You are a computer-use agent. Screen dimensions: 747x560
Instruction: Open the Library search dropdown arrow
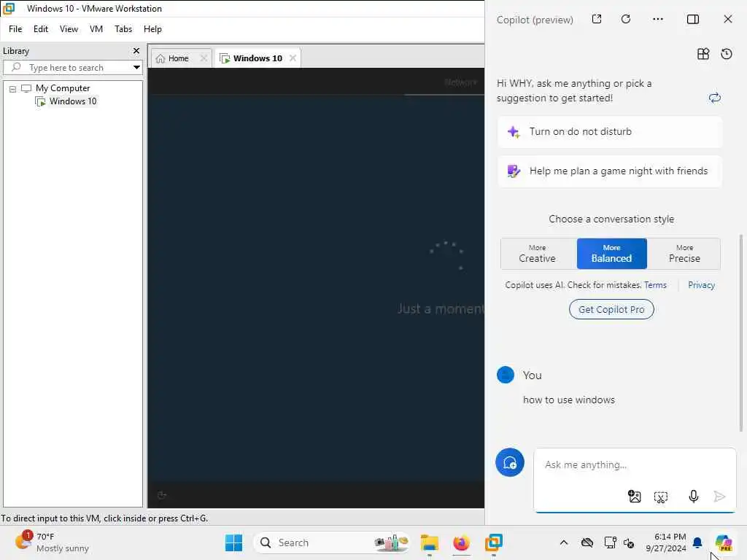(136, 68)
